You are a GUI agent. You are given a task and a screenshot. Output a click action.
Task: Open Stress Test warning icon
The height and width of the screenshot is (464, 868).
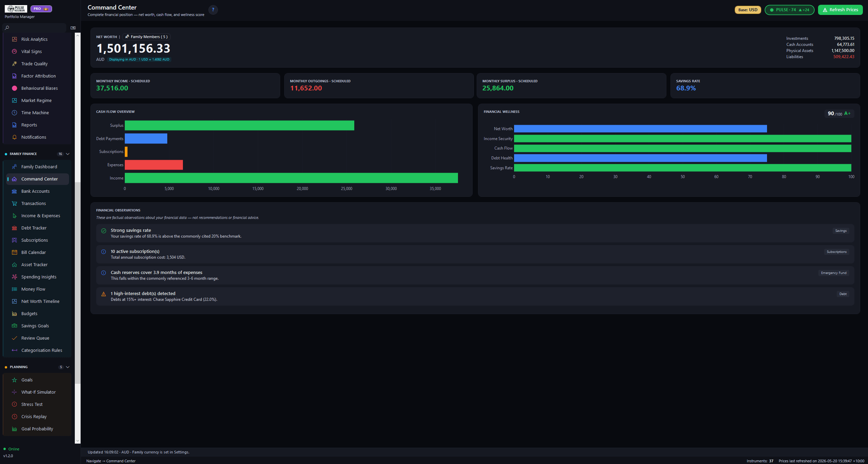[x=14, y=404]
